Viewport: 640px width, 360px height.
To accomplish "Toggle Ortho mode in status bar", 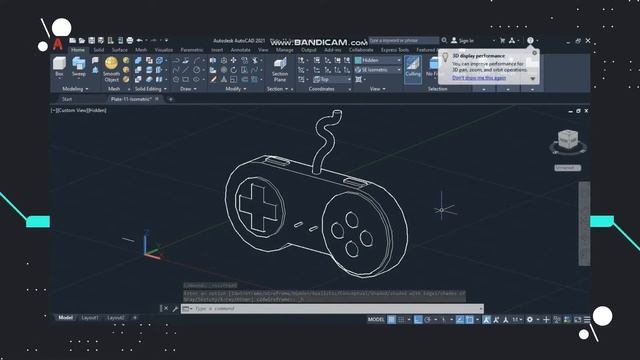I will pyautogui.click(x=418, y=320).
